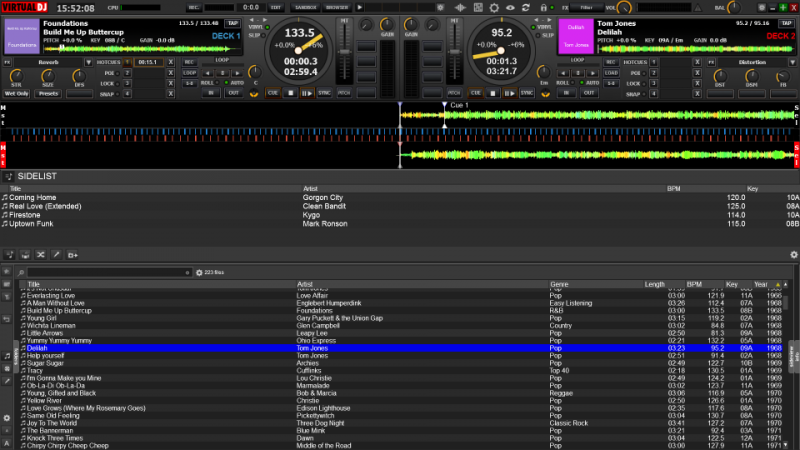
Task: Click Deck 1 SYNC button
Action: [x=324, y=93]
